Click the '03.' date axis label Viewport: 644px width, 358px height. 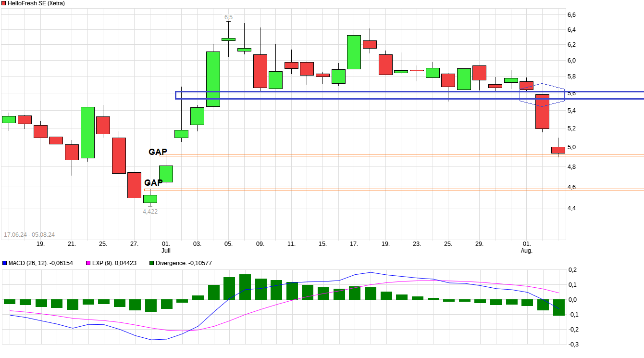[x=197, y=244]
